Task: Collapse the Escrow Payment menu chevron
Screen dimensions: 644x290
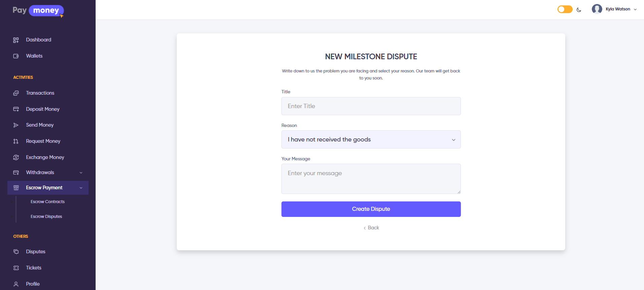Action: pos(81,188)
